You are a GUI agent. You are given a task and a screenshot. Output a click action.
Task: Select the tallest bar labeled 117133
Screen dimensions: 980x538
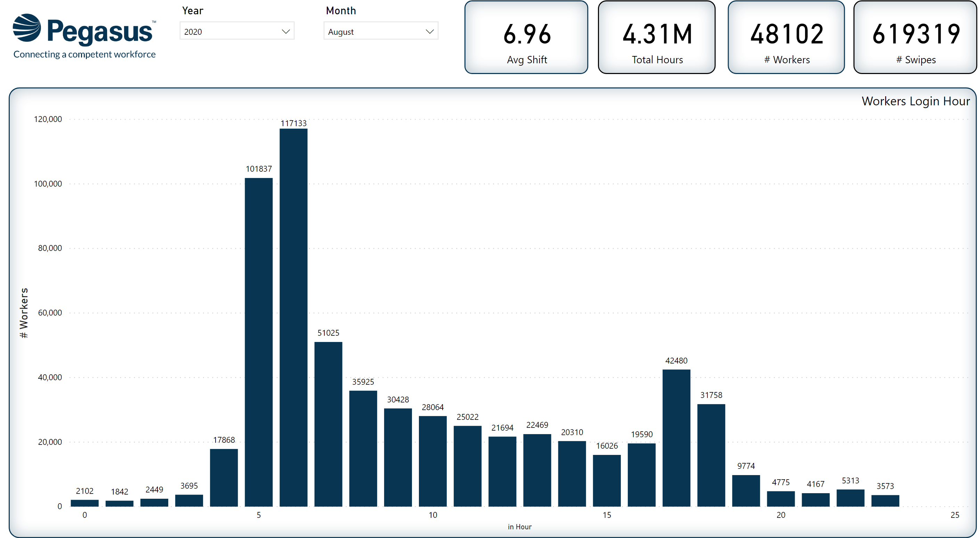(x=293, y=317)
